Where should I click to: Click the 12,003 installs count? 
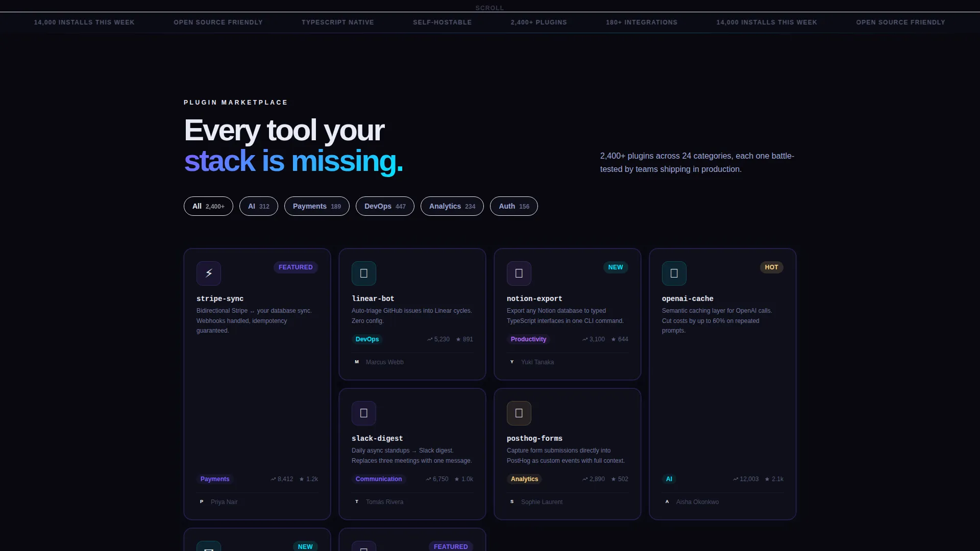(749, 479)
